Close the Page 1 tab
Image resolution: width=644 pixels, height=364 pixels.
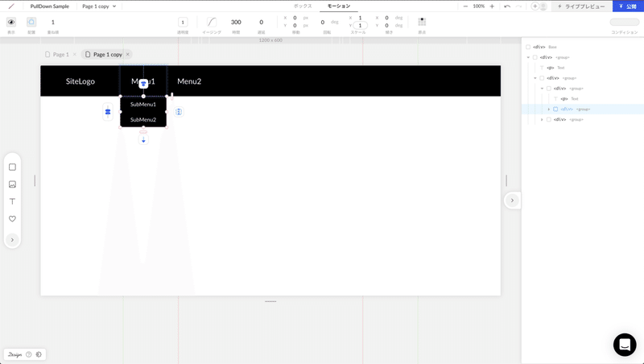(74, 54)
